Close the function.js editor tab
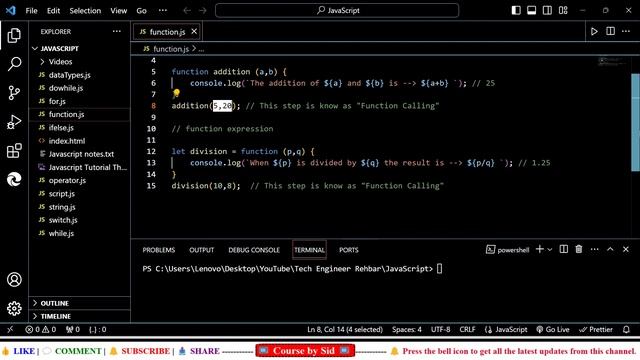This screenshot has height=360, width=640. (194, 31)
